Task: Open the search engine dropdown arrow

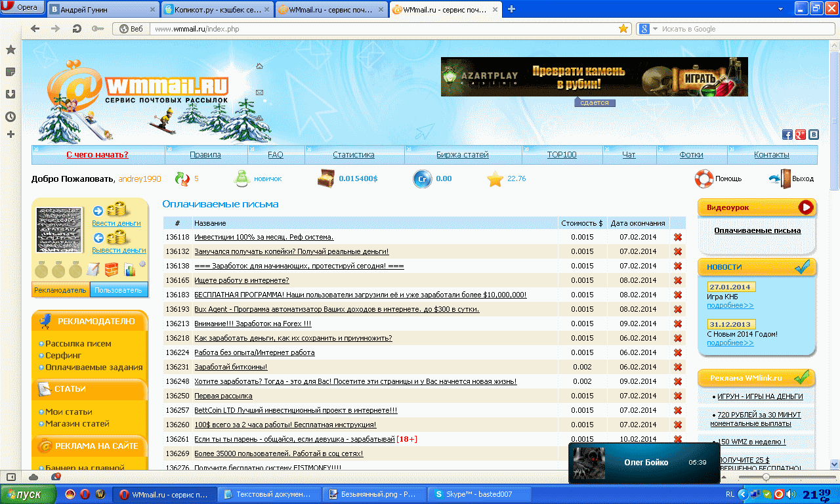Action: (x=655, y=29)
